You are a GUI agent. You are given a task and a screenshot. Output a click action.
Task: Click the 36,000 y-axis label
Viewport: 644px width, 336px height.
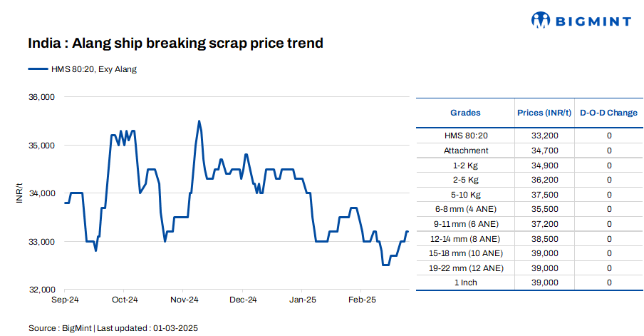tap(40, 97)
